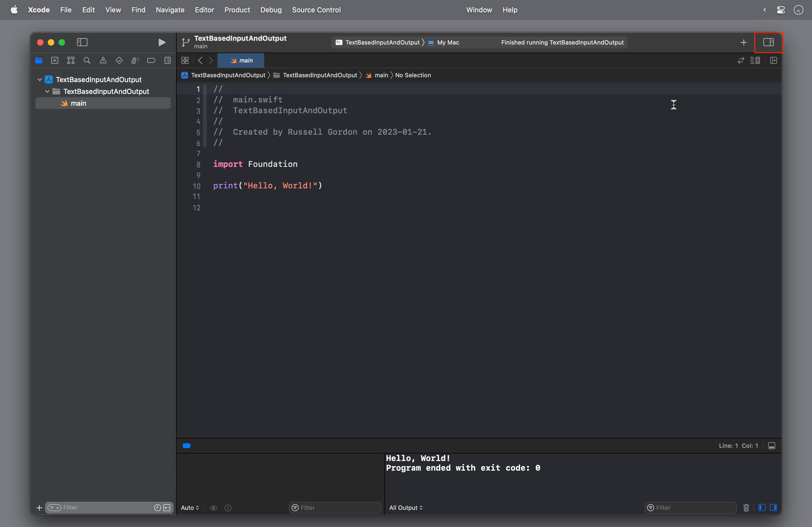The image size is (812, 527).
Task: Select the find navigator search icon
Action: click(x=86, y=61)
